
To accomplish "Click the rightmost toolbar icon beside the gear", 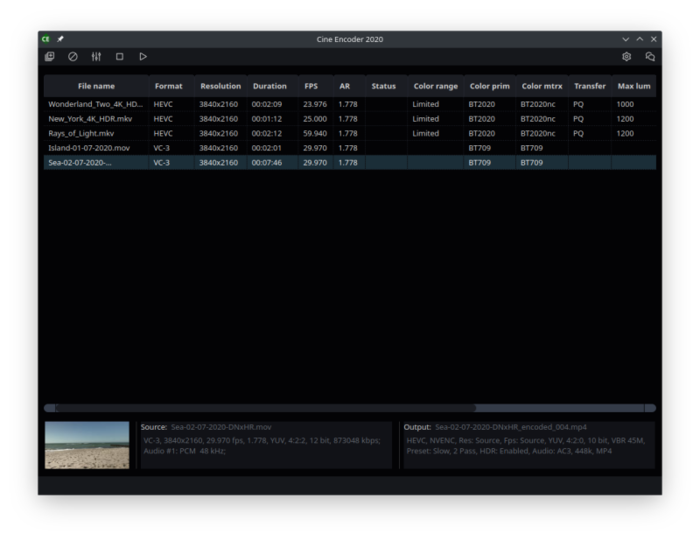I will [650, 57].
